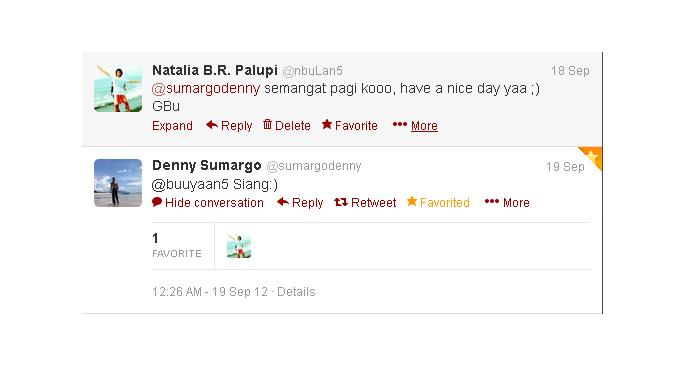Click the Retweet arrows icon on Denny's tweet
This screenshot has width=683, height=384.
click(341, 202)
